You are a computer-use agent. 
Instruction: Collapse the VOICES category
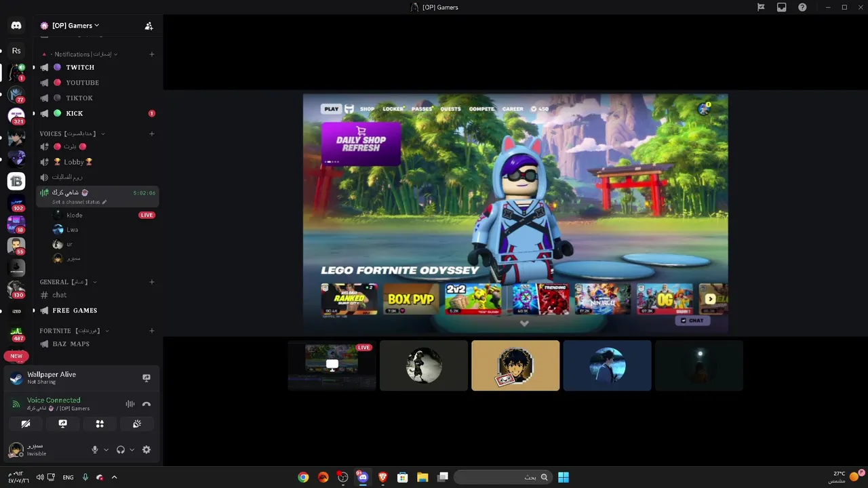coord(72,134)
